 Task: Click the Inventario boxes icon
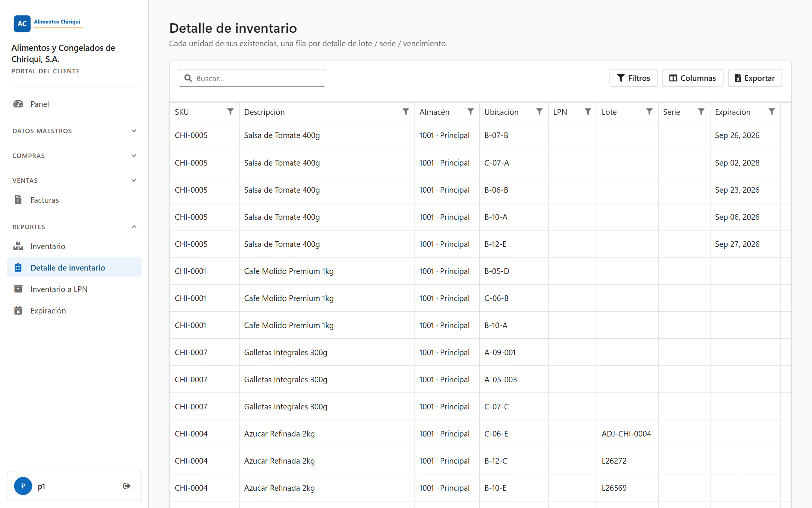tap(18, 246)
